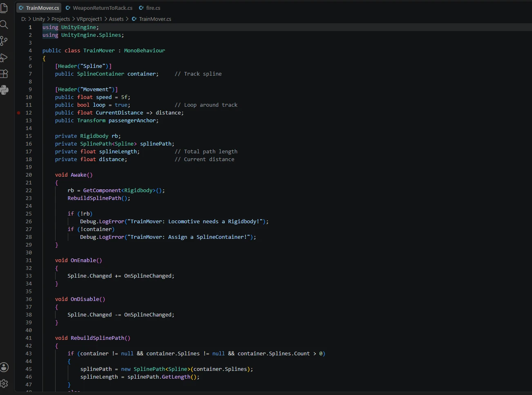This screenshot has width=532, height=395.
Task: Click 'passengerAnchor' field on line 13
Action: click(x=132, y=120)
